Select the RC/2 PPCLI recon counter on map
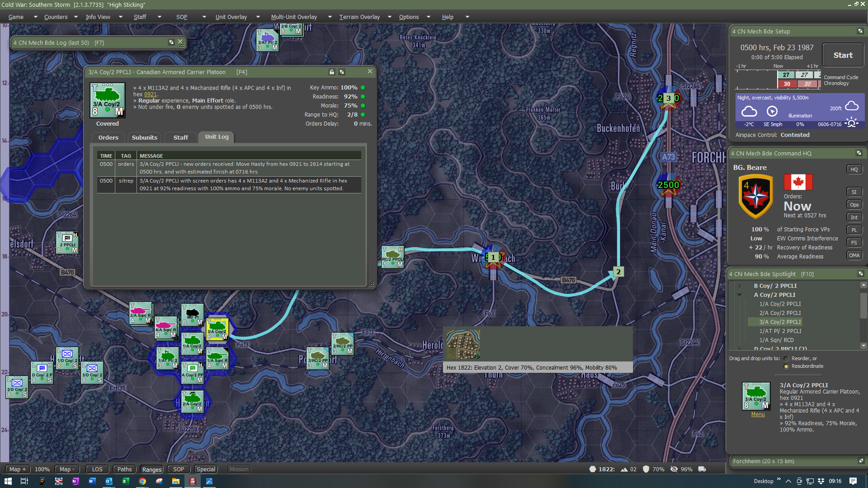 pyautogui.click(x=392, y=257)
